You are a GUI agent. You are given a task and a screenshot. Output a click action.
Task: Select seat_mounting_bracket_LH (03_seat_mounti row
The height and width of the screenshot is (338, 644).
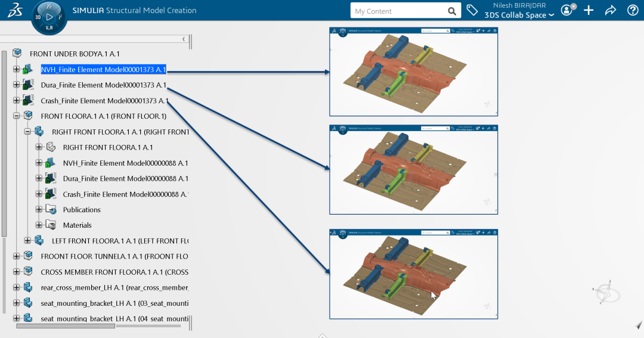pyautogui.click(x=114, y=303)
